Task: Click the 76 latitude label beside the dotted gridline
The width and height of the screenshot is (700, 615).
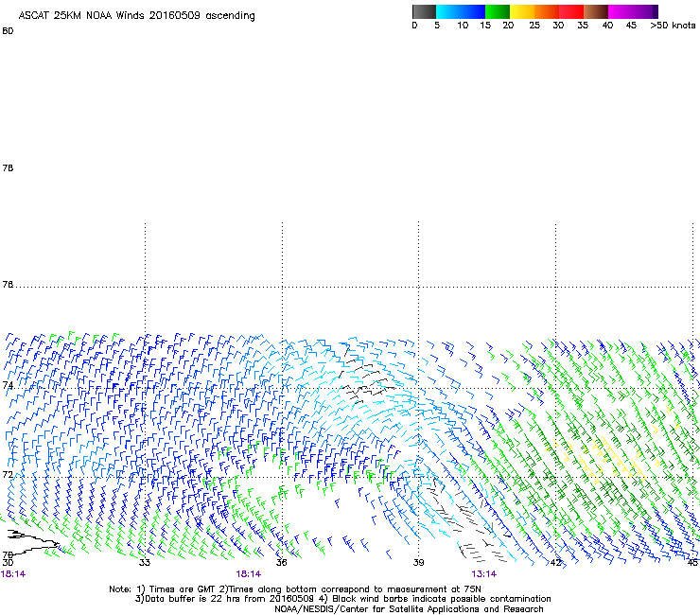Action: click(8, 285)
